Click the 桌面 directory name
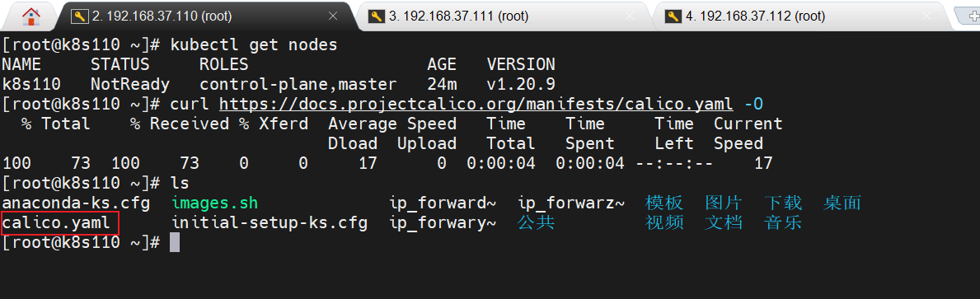Viewport: 980px width, 299px height. coord(842,203)
